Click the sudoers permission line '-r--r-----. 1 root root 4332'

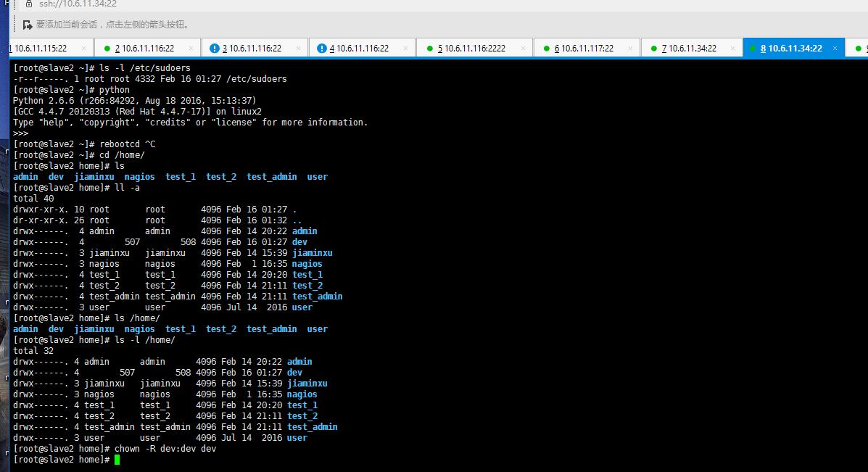point(150,79)
